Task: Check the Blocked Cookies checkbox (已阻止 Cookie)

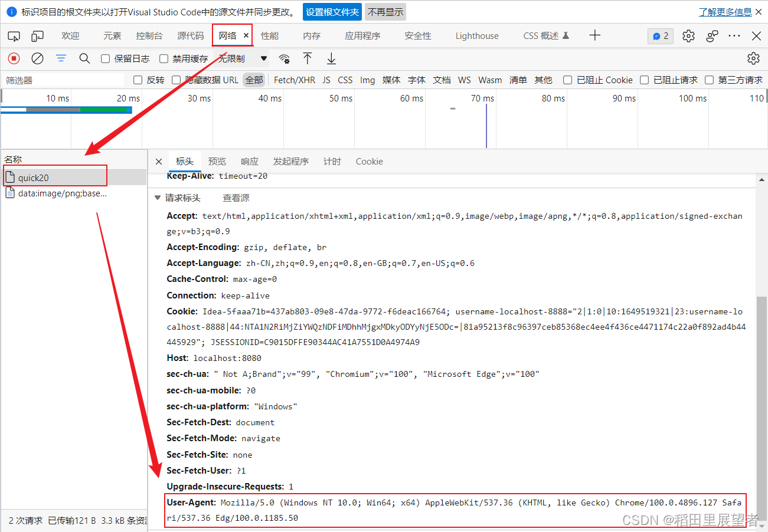Action: [567, 80]
